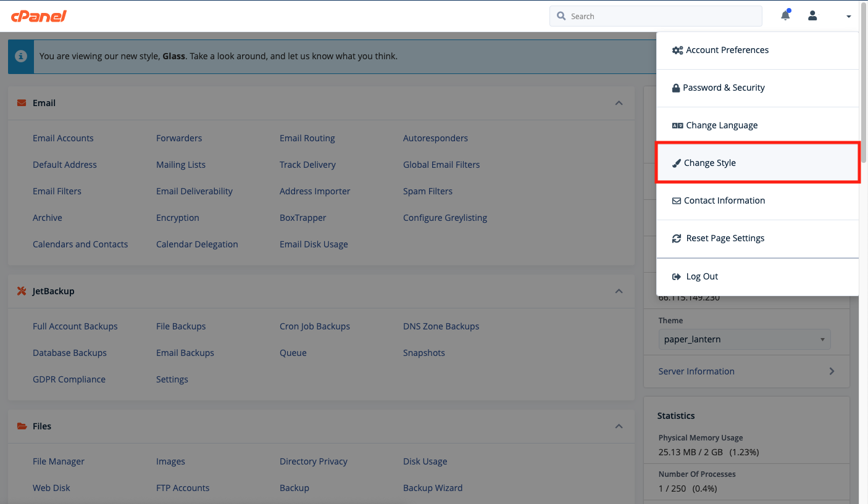The width and height of the screenshot is (868, 504).
Task: Collapse the JetBackup section
Action: coord(619,291)
